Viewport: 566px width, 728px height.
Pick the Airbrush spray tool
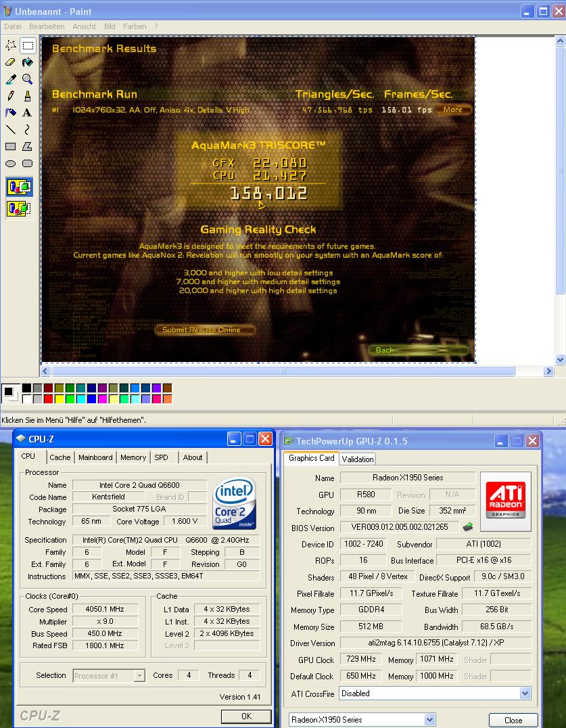tap(11, 113)
